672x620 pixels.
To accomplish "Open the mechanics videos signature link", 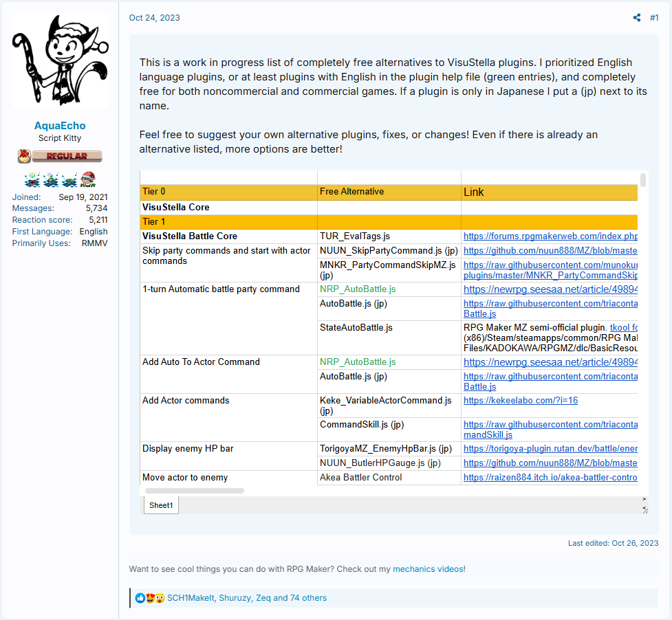I will [428, 569].
